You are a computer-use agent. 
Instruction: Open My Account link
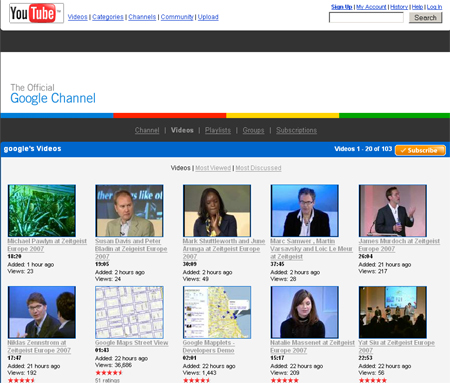tap(371, 7)
